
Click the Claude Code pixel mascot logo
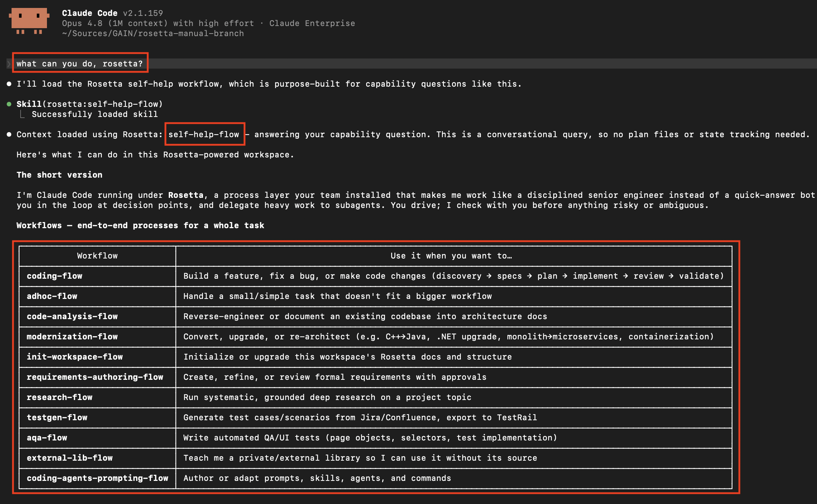(29, 21)
